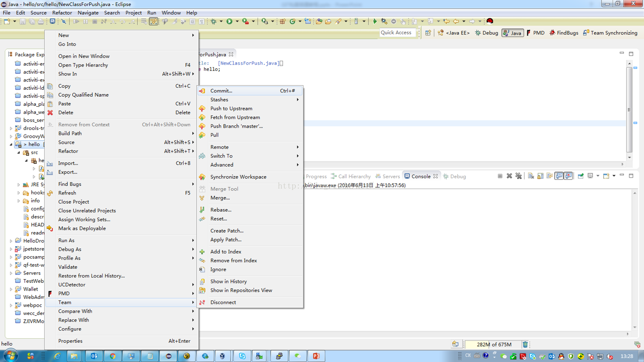
Task: Toggle Show Console When Standard Out Changes
Action: click(x=559, y=176)
